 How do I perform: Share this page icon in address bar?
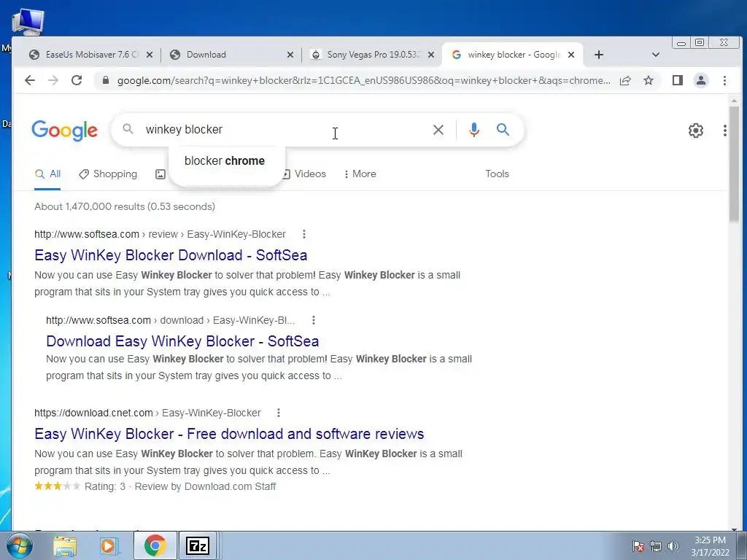[x=625, y=80]
